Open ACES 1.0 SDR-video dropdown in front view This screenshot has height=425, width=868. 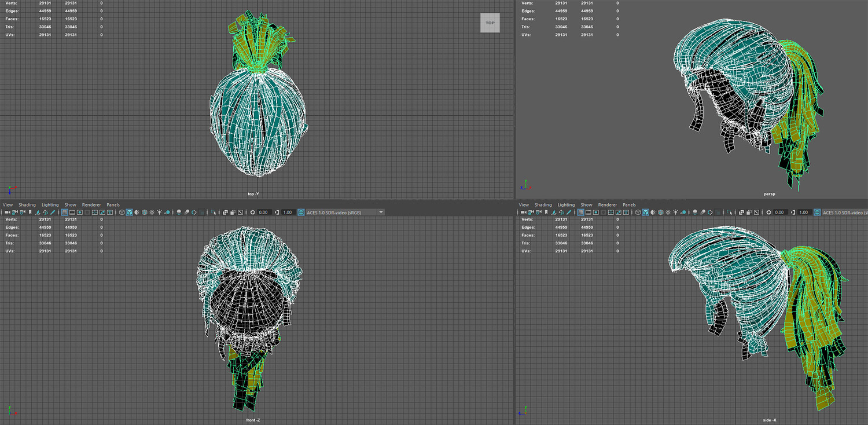click(345, 212)
